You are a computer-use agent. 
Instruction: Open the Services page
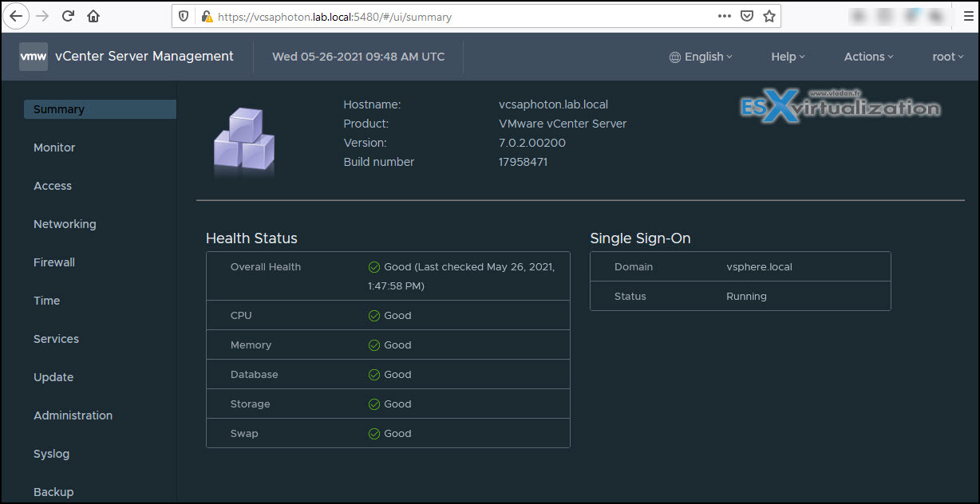56,339
